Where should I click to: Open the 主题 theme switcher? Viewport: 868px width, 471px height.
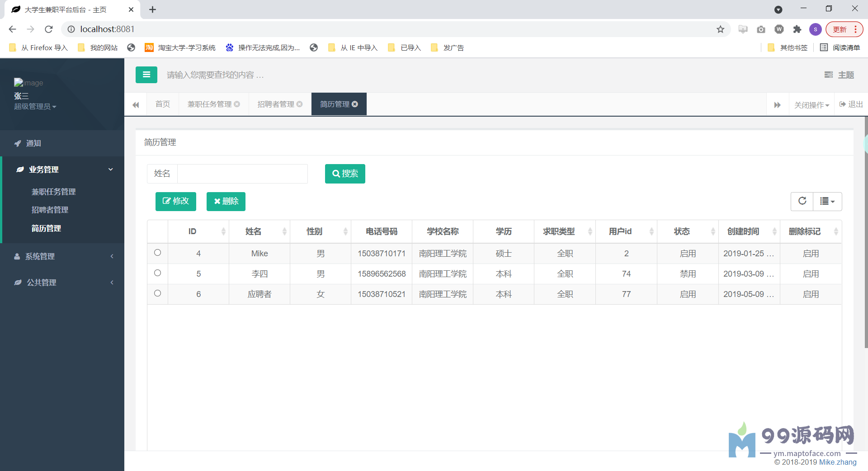[839, 75]
